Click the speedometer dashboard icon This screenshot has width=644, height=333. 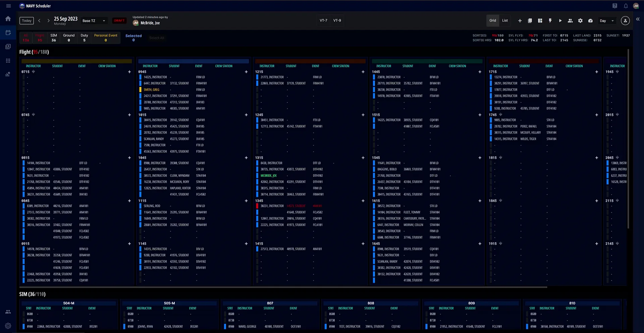590,21
